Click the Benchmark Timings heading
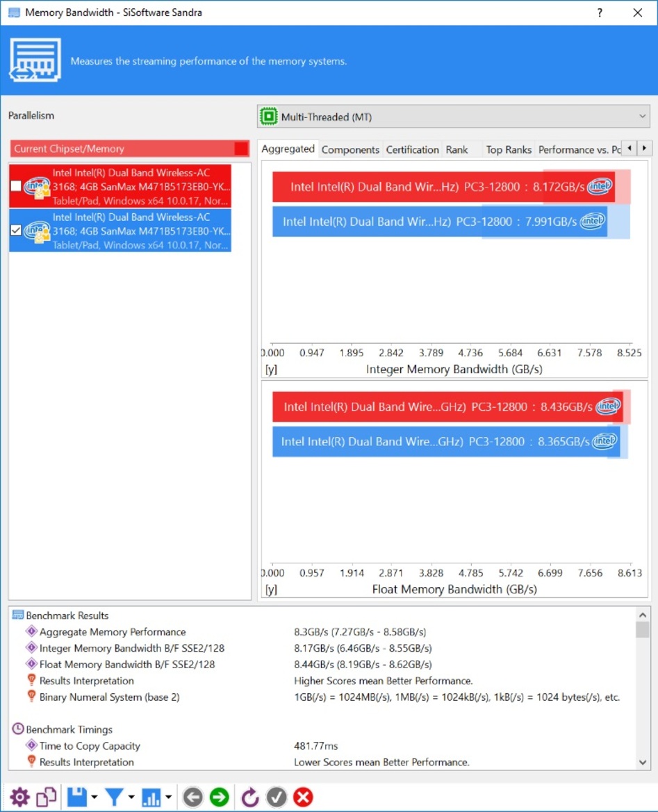Viewport: 658px width, 812px height. [69, 729]
